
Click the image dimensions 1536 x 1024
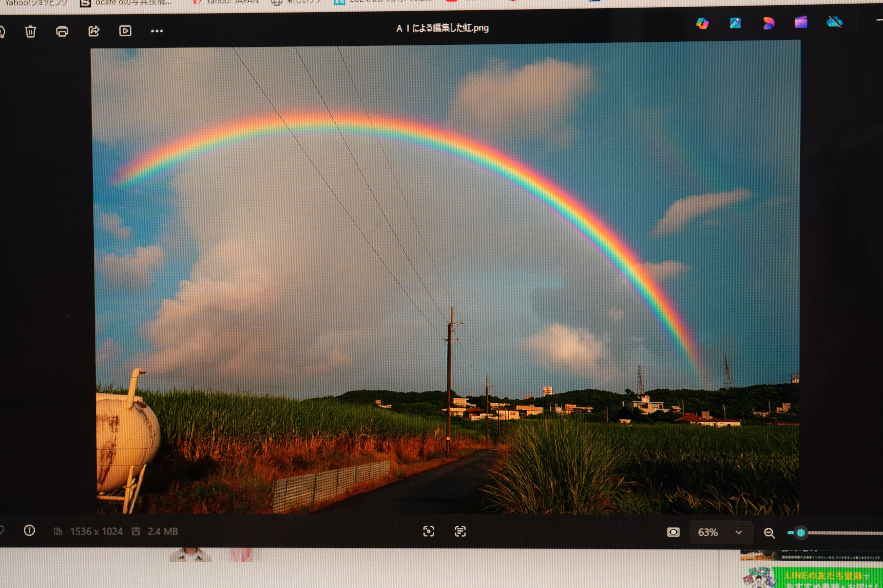(96, 531)
